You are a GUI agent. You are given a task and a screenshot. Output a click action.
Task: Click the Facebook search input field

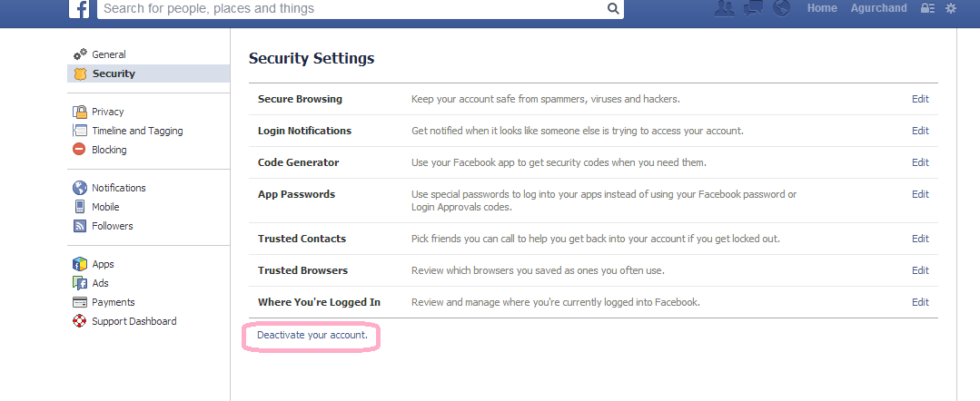[350, 9]
